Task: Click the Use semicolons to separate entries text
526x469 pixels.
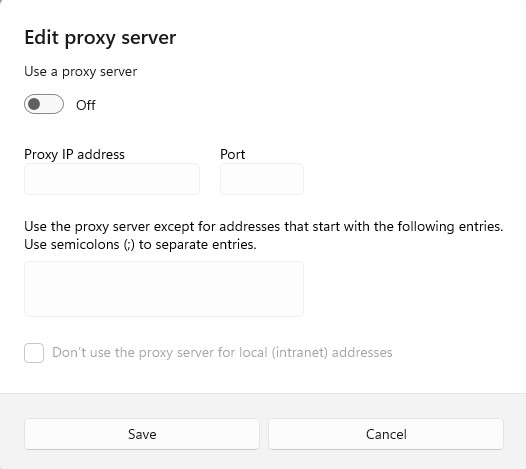Action: click(140, 245)
